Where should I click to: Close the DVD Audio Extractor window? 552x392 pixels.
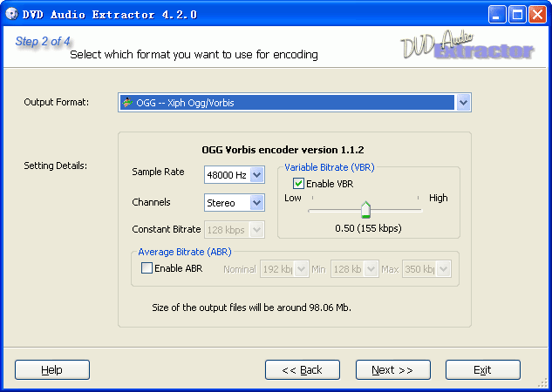537,15
